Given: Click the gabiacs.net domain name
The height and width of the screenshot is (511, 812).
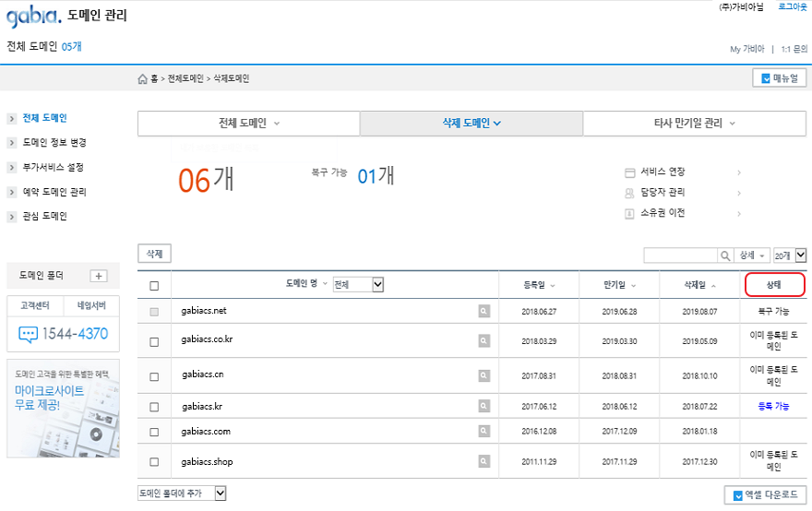Looking at the screenshot, I should pyautogui.click(x=204, y=311).
